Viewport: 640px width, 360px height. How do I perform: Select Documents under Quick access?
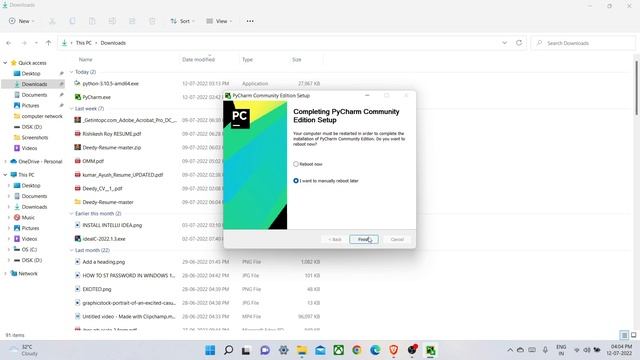[x=34, y=95]
